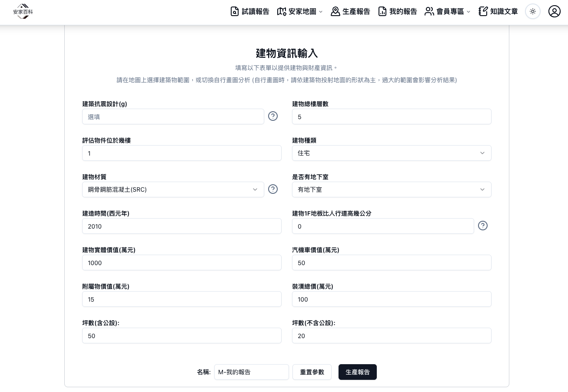
Task: Toggle the light/dark theme switch
Action: point(533,11)
